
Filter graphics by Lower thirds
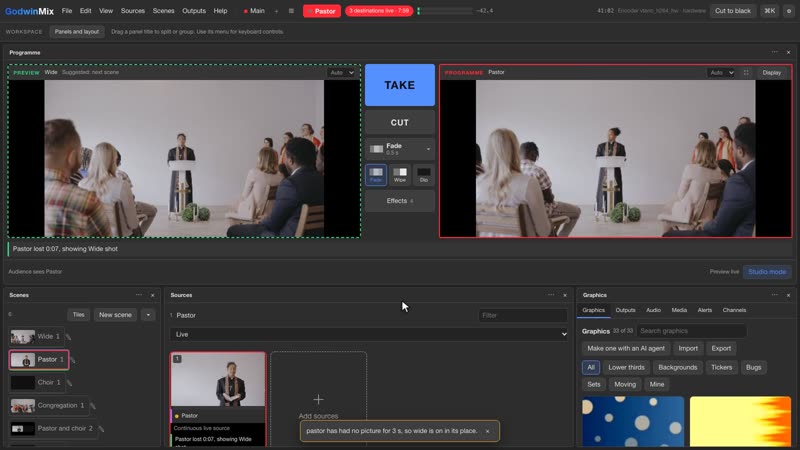tap(626, 367)
